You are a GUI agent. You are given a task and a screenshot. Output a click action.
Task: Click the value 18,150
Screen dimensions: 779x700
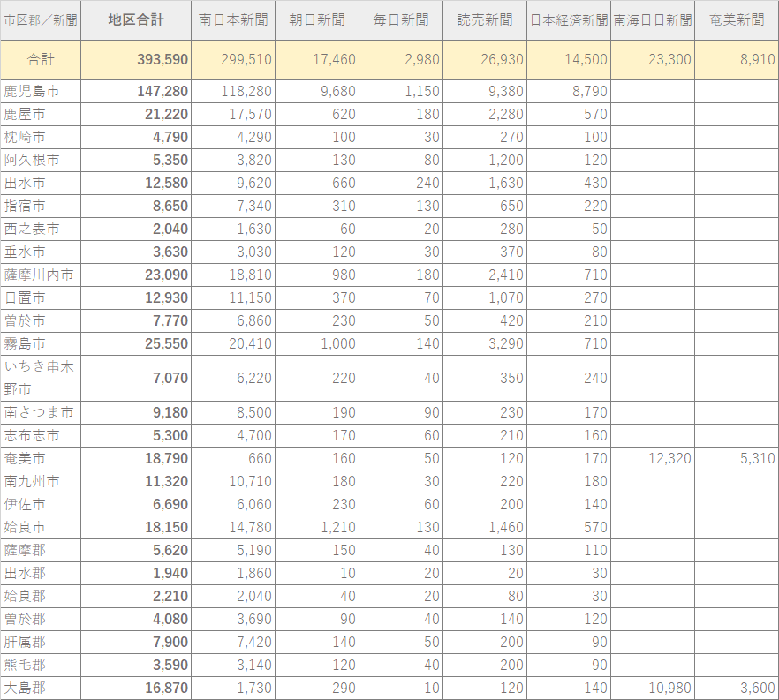(167, 527)
